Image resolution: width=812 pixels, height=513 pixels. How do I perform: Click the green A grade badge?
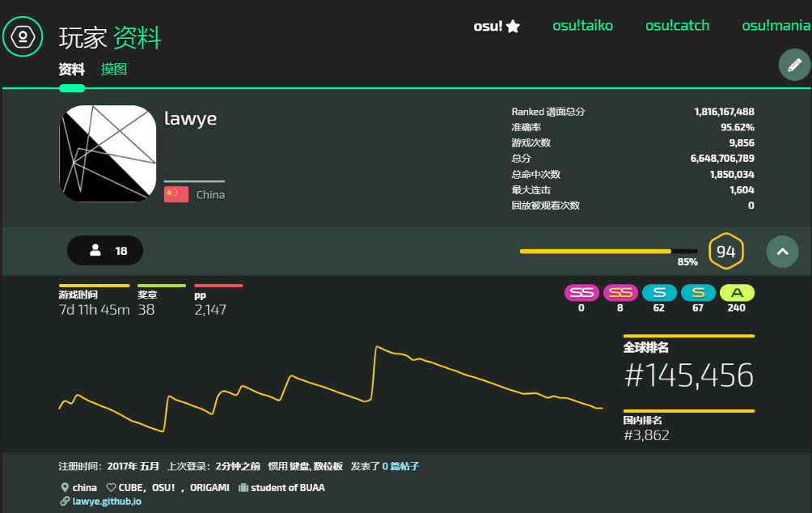737,293
